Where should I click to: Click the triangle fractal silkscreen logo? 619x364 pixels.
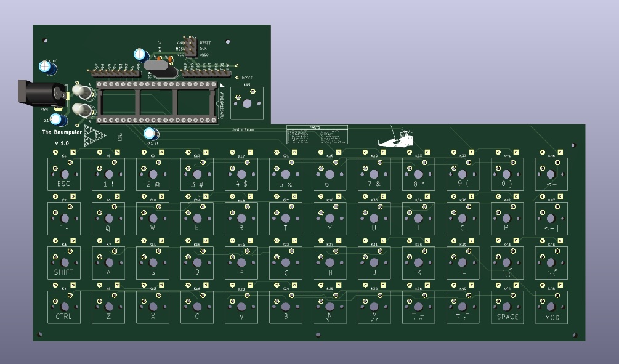click(95, 135)
